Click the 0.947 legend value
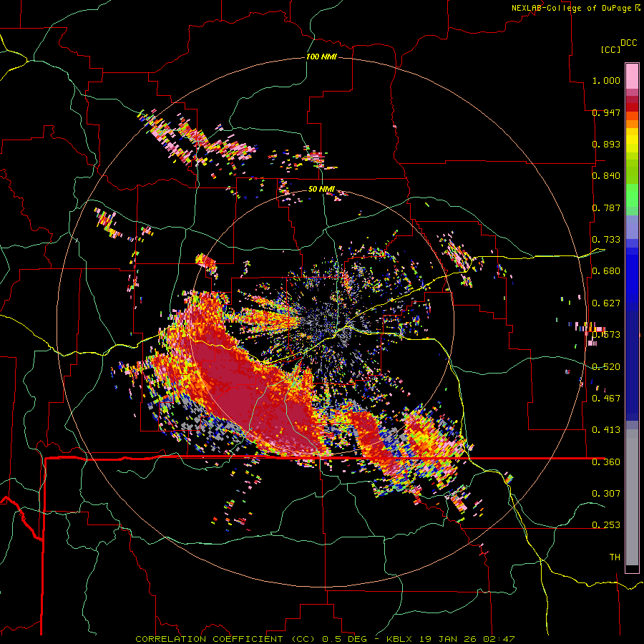Screen dimensions: 644x644 click(606, 112)
